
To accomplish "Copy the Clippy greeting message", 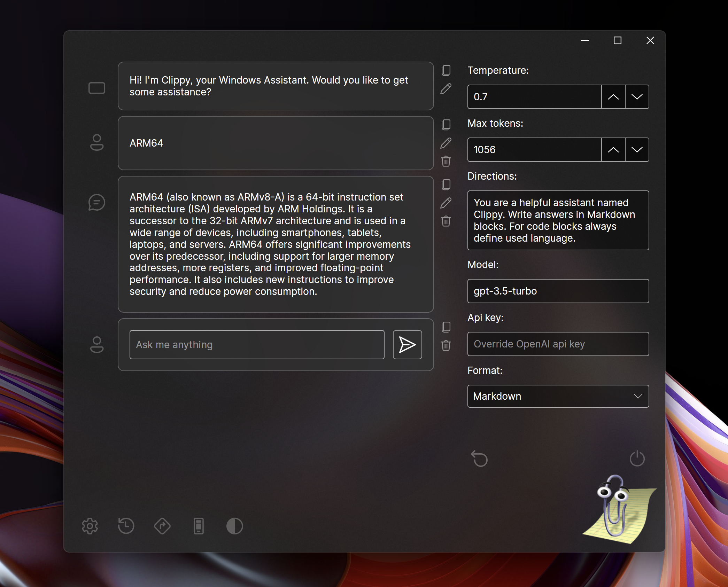I will pos(446,71).
